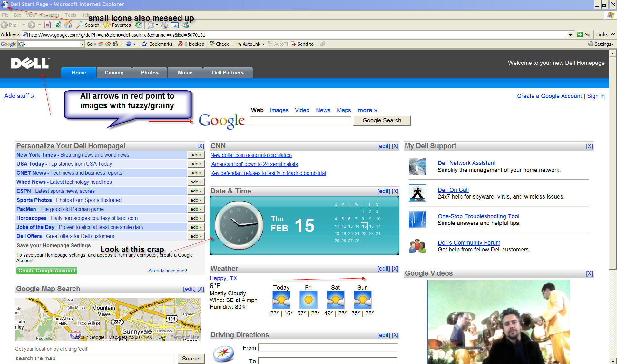
Task: Expand the Address bar dropdown
Action: pyautogui.click(x=571, y=35)
